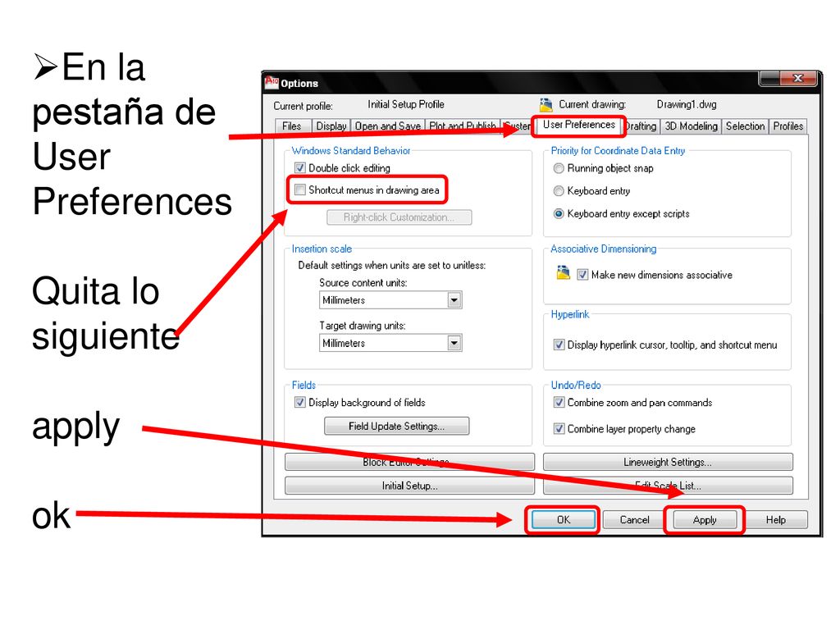Click the Right-click Customization button

(x=399, y=217)
